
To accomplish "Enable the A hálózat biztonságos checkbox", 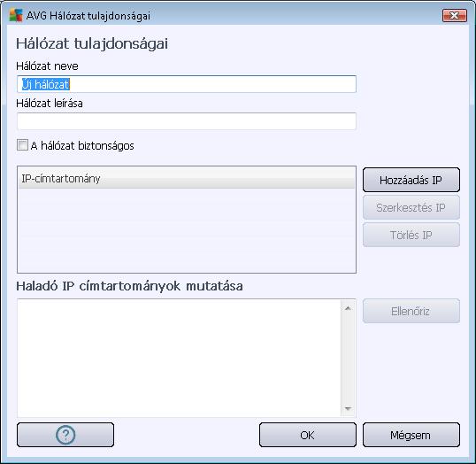I will pos(22,145).
